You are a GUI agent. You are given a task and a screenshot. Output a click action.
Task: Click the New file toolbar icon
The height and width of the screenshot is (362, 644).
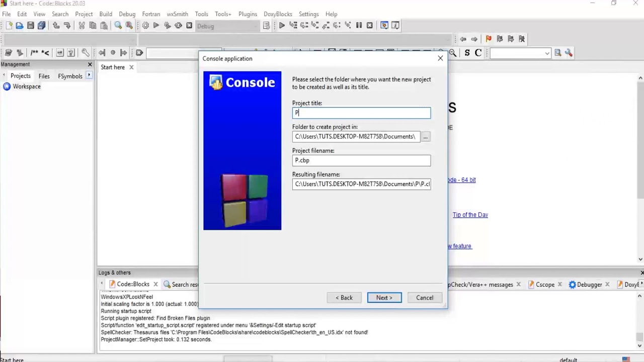point(9,26)
